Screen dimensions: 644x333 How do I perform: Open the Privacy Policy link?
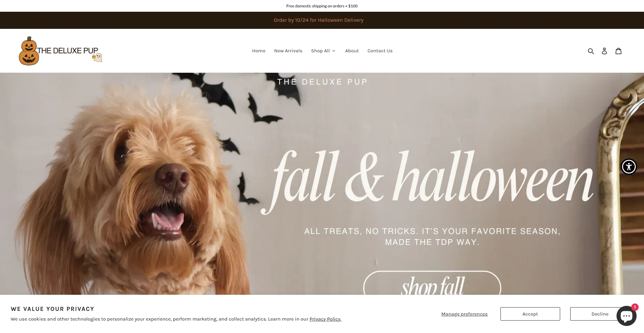(x=325, y=319)
